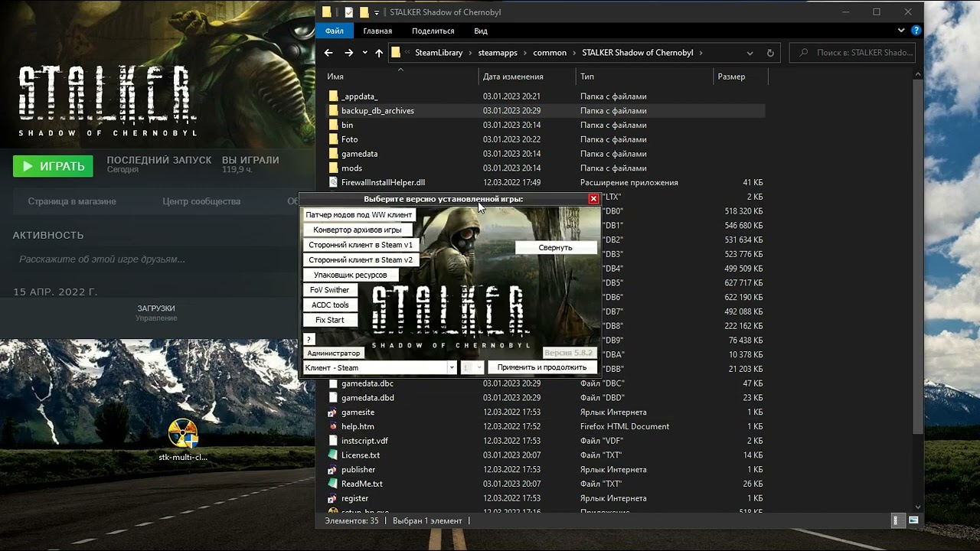Click the Свернуть button
The image size is (980, 551).
pos(556,247)
